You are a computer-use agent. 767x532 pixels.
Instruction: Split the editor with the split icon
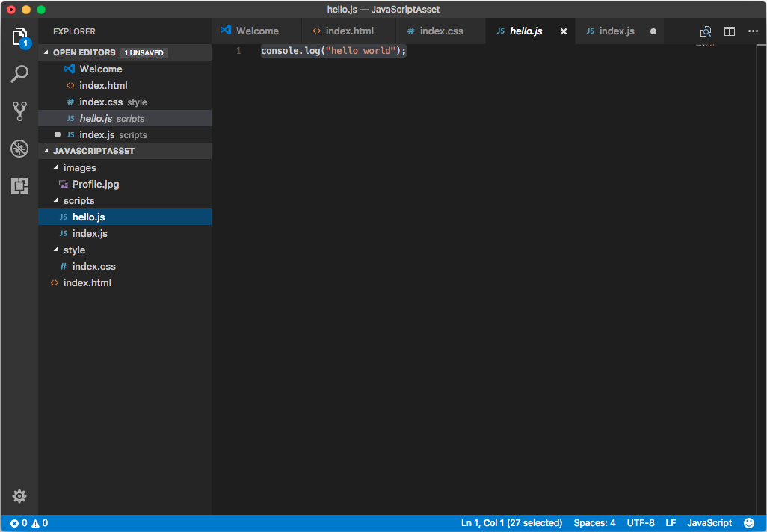pyautogui.click(x=730, y=31)
